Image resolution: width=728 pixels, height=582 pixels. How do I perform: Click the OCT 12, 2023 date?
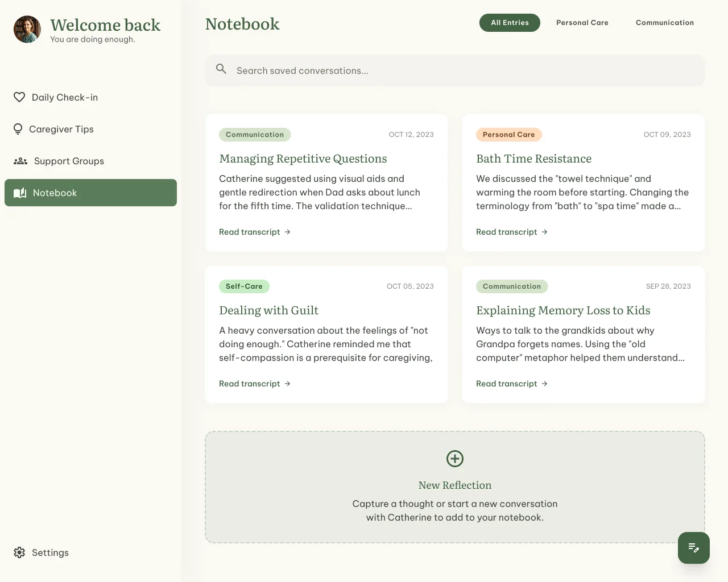[411, 135]
